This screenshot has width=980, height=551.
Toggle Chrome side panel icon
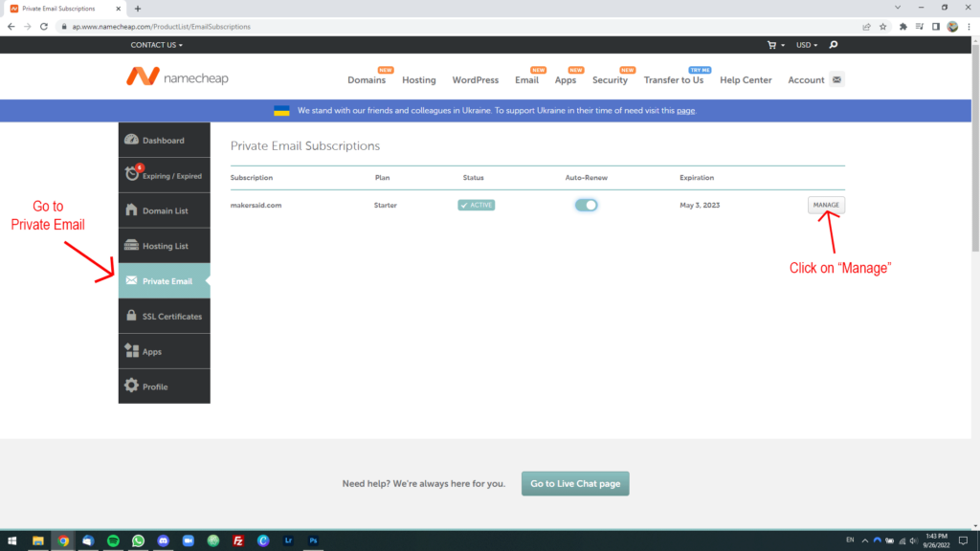tap(936, 27)
